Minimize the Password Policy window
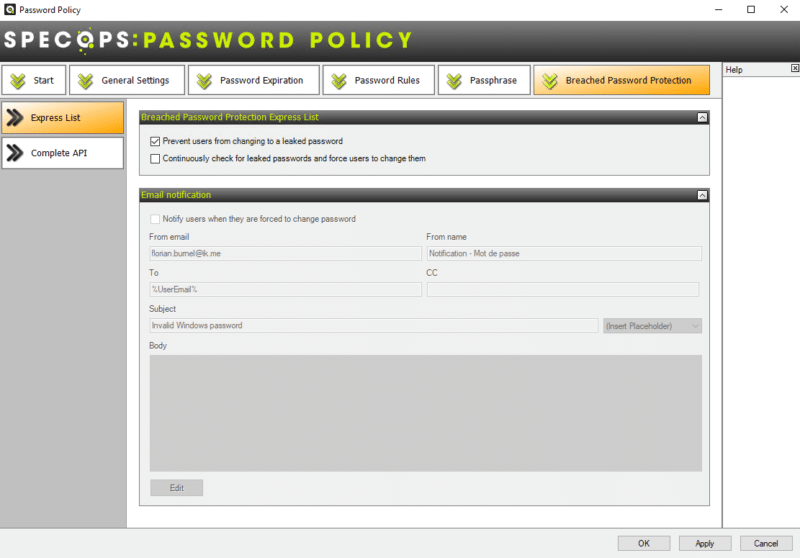Screen dimensions: 800x558 [718, 10]
